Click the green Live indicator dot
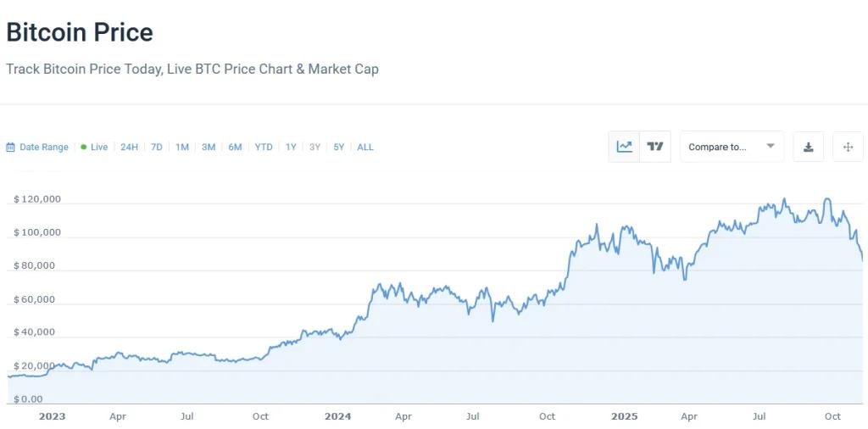Screen dimensions: 868x429 click(84, 147)
